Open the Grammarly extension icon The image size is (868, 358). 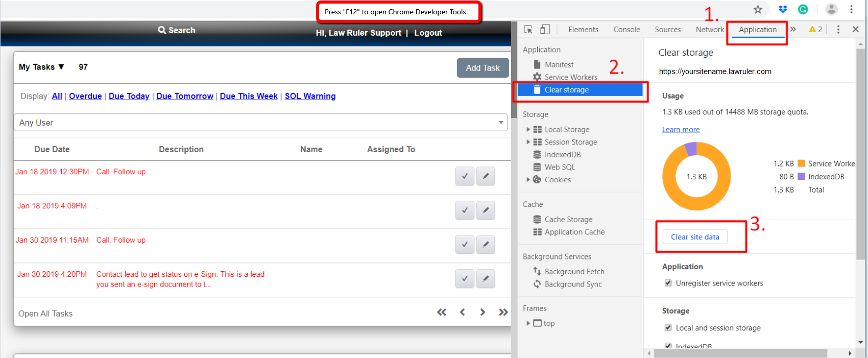click(x=803, y=9)
